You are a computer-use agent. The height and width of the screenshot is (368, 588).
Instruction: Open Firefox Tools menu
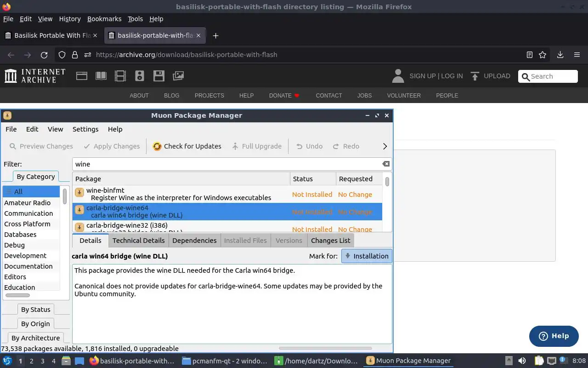click(135, 19)
